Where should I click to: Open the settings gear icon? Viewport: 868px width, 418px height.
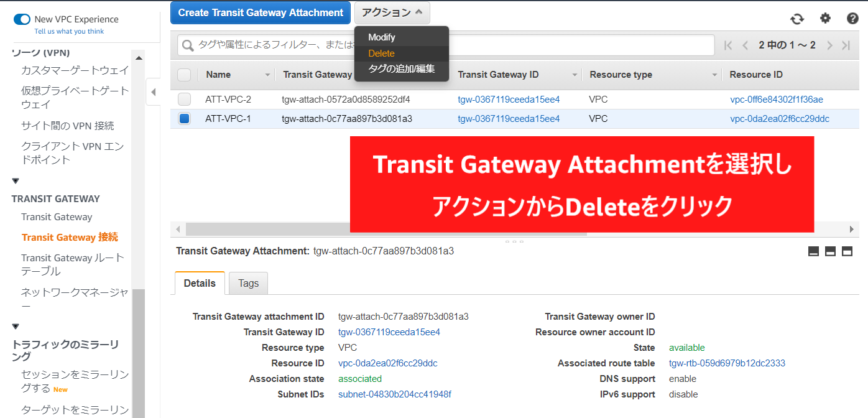(825, 19)
